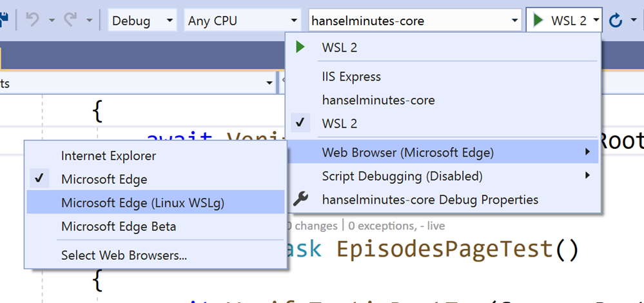644x303 pixels.
Task: Open the hanselminutes-core startup project dropdown
Action: click(x=415, y=21)
